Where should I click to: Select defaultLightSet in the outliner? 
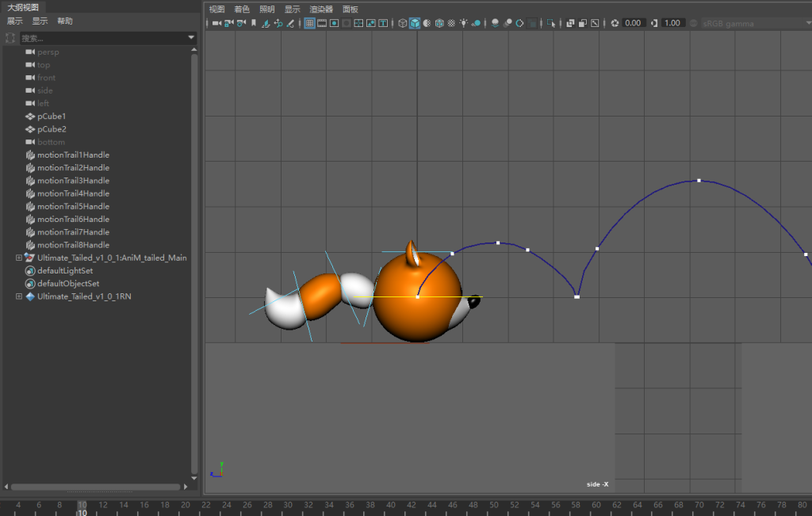[65, 270]
